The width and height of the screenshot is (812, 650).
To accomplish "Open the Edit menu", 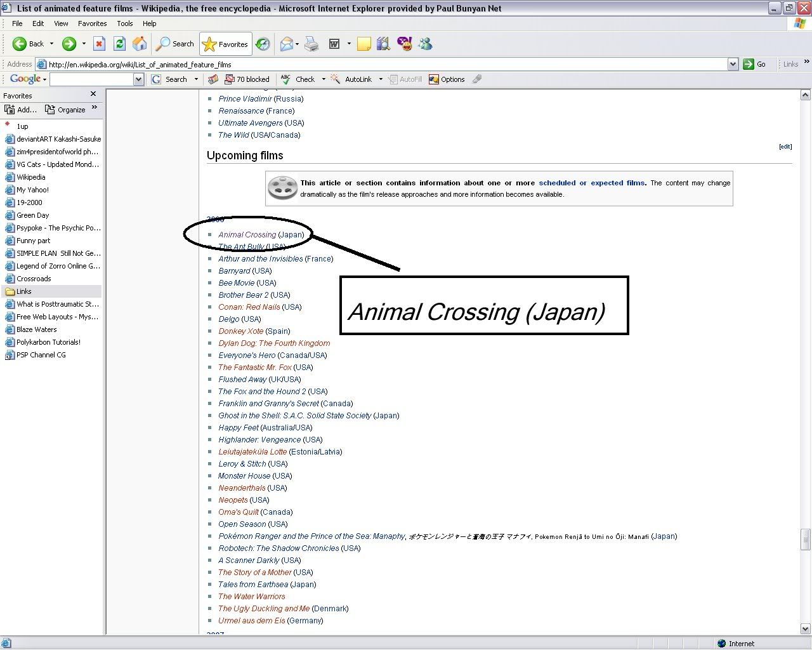I will coord(38,23).
